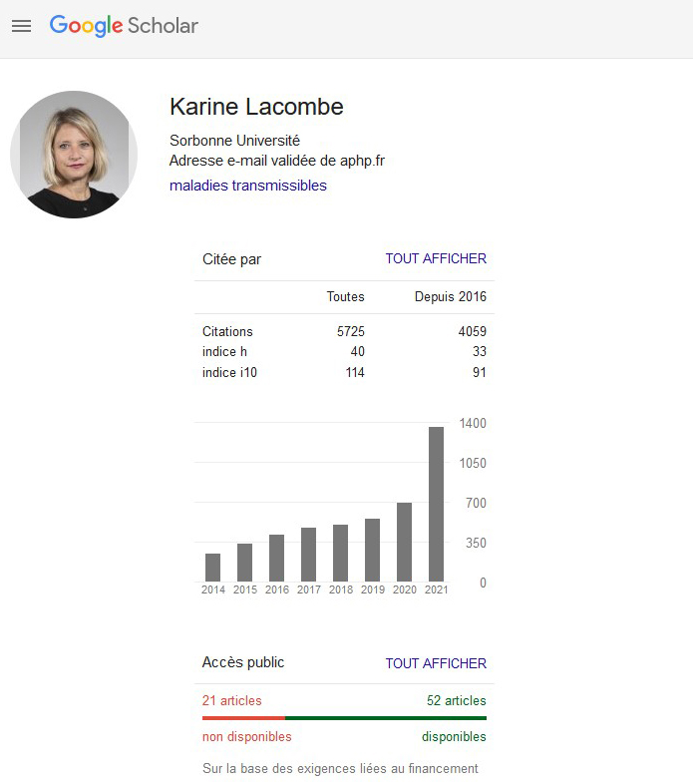Click the Sur la base des exigences text
The width and height of the screenshot is (693, 784).
340,768
